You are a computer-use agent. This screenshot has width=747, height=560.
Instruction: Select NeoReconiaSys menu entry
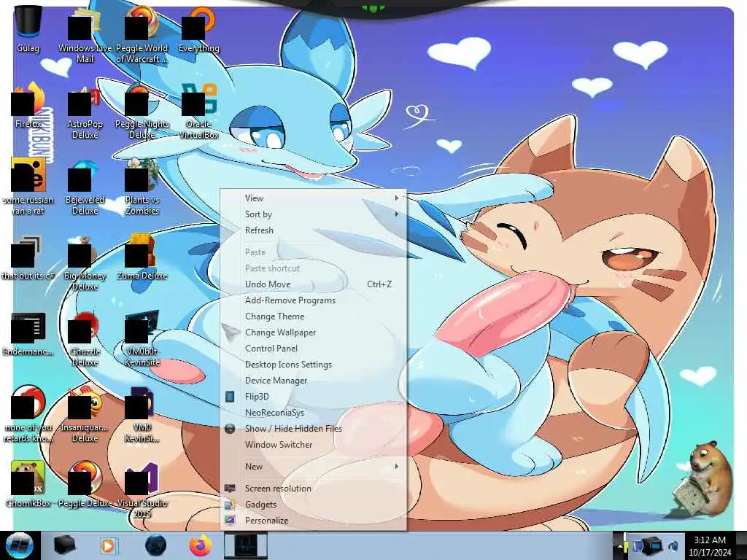(x=314, y=413)
